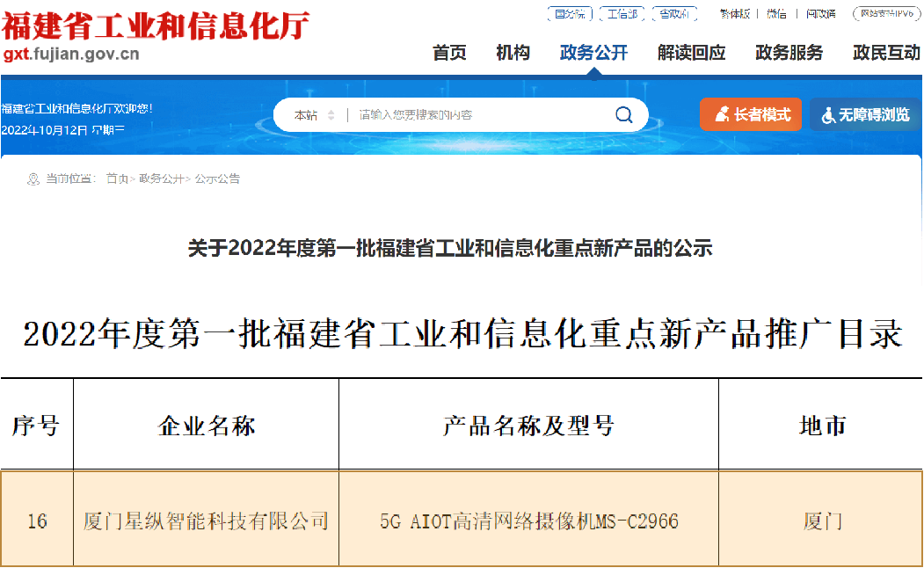Click the search magnifier icon

(x=623, y=114)
